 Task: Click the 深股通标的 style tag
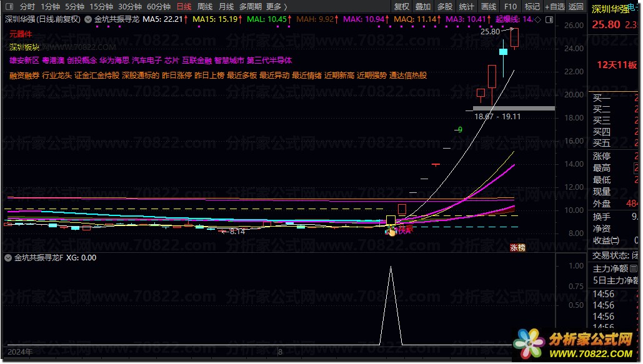click(141, 76)
